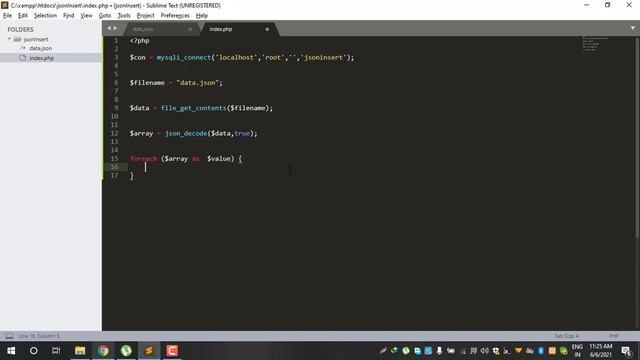Viewport: 640px width, 360px height.
Task: Open the Goto menu
Action: [x=105, y=16]
